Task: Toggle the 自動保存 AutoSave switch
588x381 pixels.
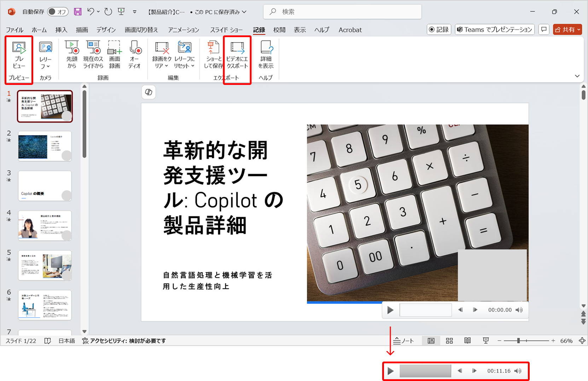Action: pyautogui.click(x=58, y=12)
